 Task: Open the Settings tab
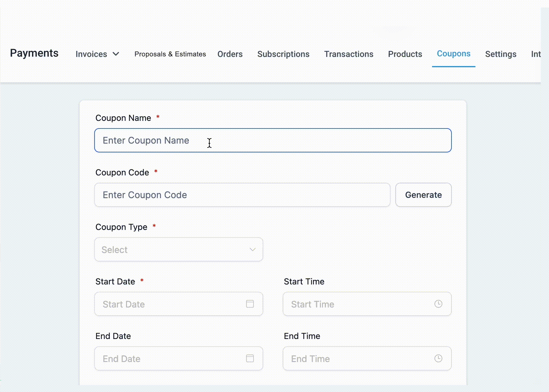click(501, 54)
